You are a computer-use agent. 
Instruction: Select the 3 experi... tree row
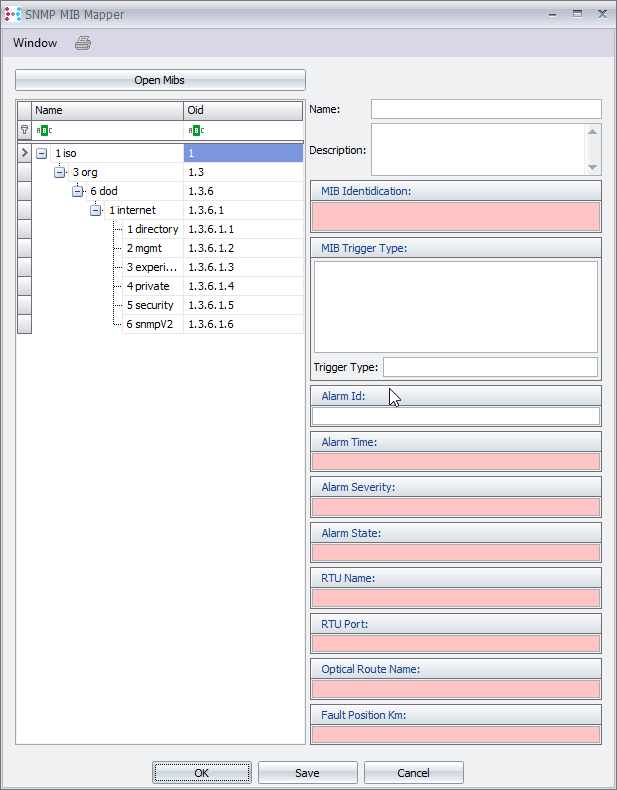click(153, 267)
